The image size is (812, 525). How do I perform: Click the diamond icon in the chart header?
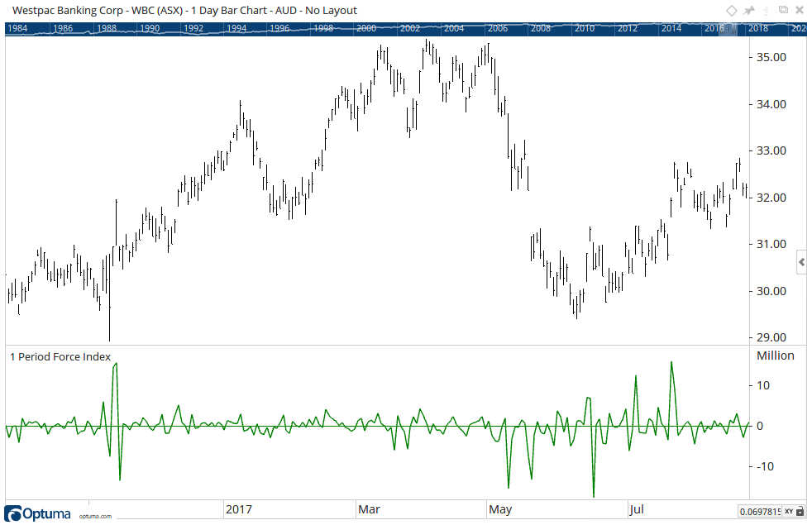coord(731,11)
